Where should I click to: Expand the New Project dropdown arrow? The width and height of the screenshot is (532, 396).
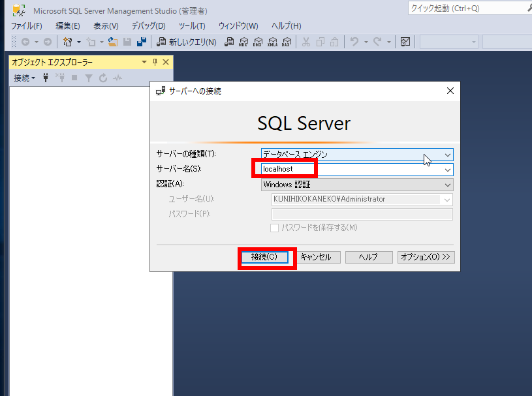point(79,42)
